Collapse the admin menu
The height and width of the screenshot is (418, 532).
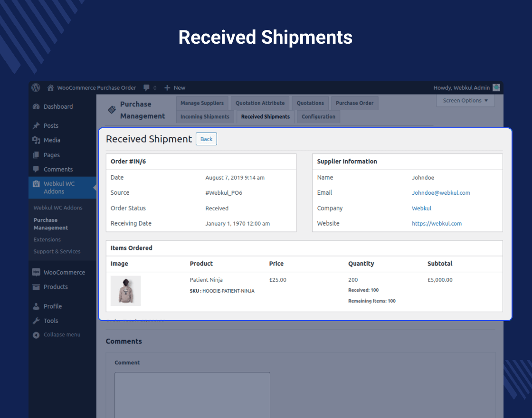pyautogui.click(x=36, y=334)
